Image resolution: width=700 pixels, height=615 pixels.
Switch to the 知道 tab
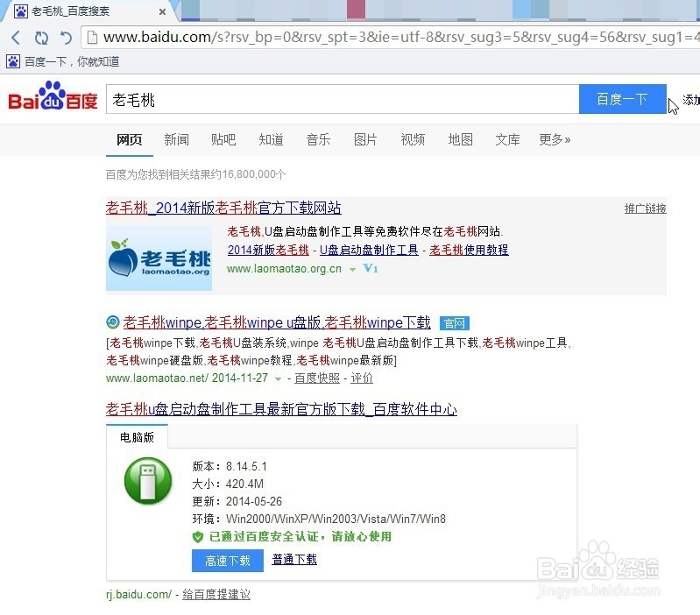(271, 139)
